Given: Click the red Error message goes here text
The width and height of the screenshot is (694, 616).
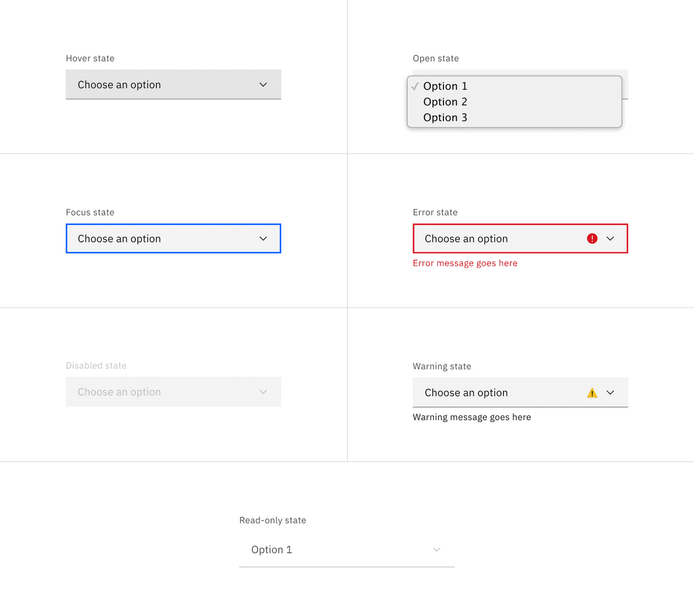Looking at the screenshot, I should point(465,263).
